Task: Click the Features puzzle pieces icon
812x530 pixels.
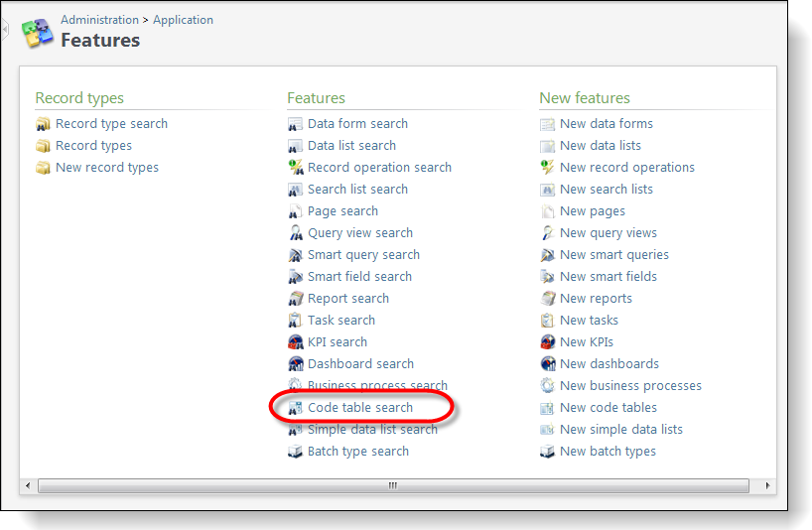Action: click(38, 33)
